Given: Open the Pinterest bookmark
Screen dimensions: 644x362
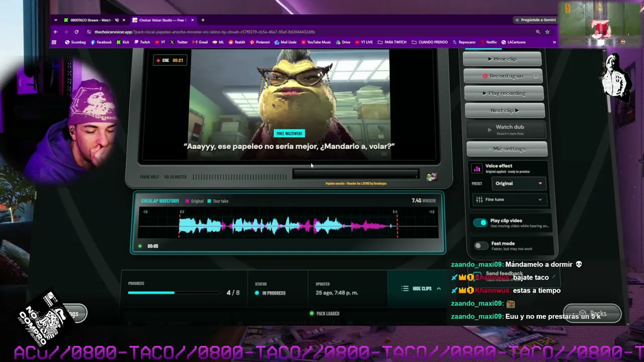Looking at the screenshot, I should coord(260,42).
